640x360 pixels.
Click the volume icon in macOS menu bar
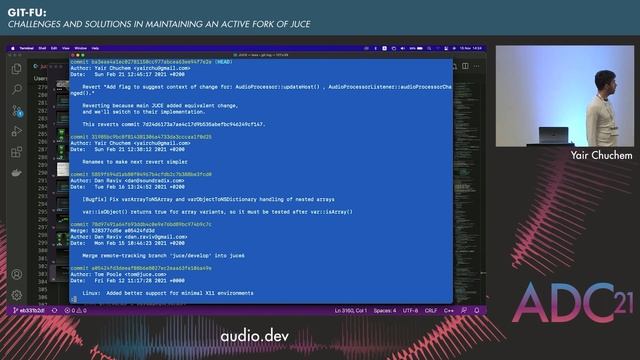click(x=402, y=48)
